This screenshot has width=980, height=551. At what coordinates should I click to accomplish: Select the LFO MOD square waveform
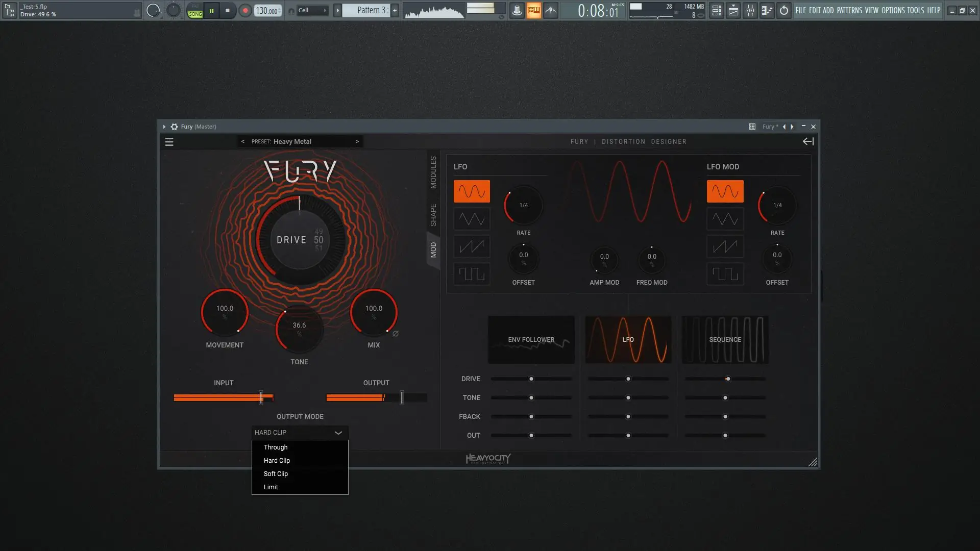point(725,274)
